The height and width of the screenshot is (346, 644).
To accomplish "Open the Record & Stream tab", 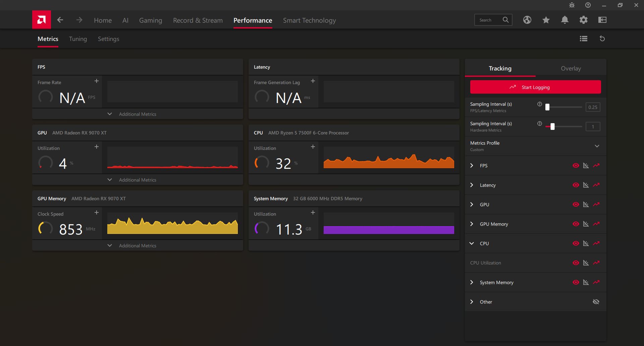I will point(198,20).
